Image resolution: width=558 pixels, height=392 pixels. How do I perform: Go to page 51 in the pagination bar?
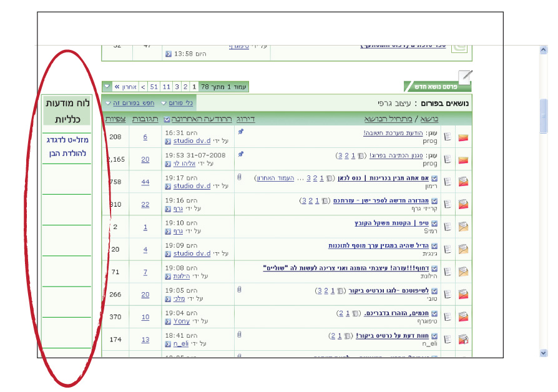coord(154,87)
